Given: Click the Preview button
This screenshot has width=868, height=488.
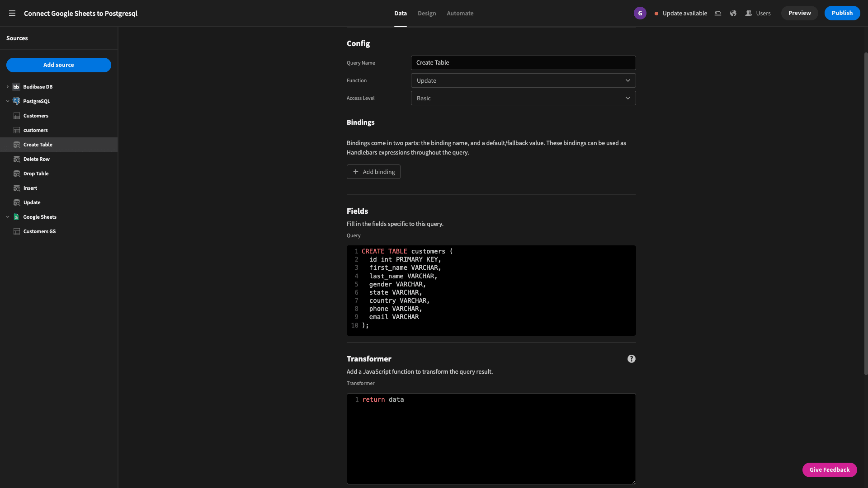Looking at the screenshot, I should (799, 13).
